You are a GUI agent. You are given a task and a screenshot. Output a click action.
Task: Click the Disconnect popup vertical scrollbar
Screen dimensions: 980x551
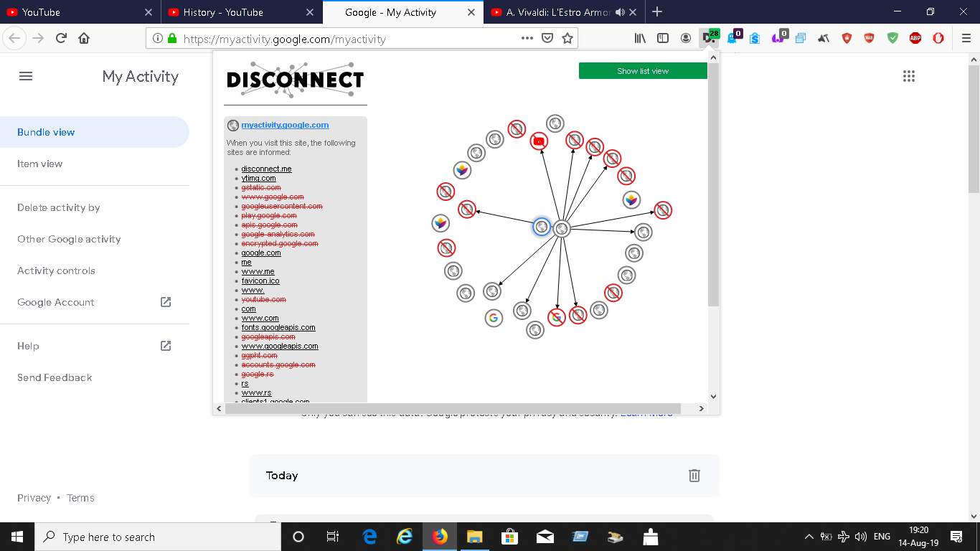713,185
